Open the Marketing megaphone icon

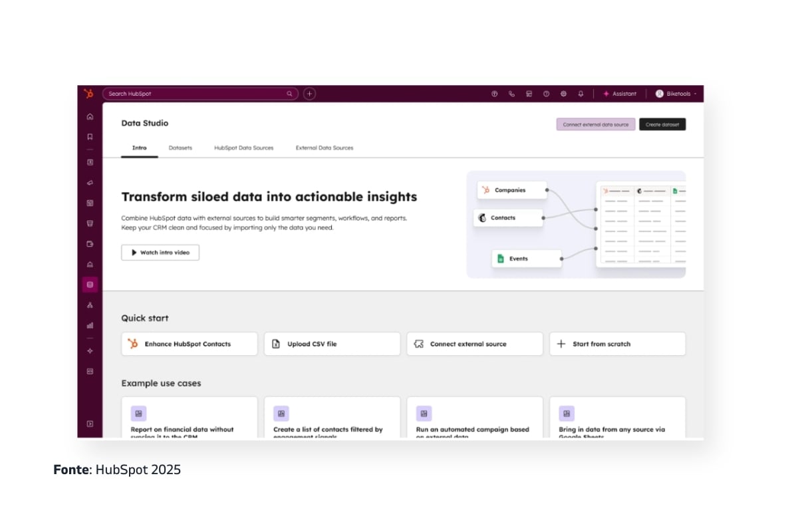(x=90, y=183)
